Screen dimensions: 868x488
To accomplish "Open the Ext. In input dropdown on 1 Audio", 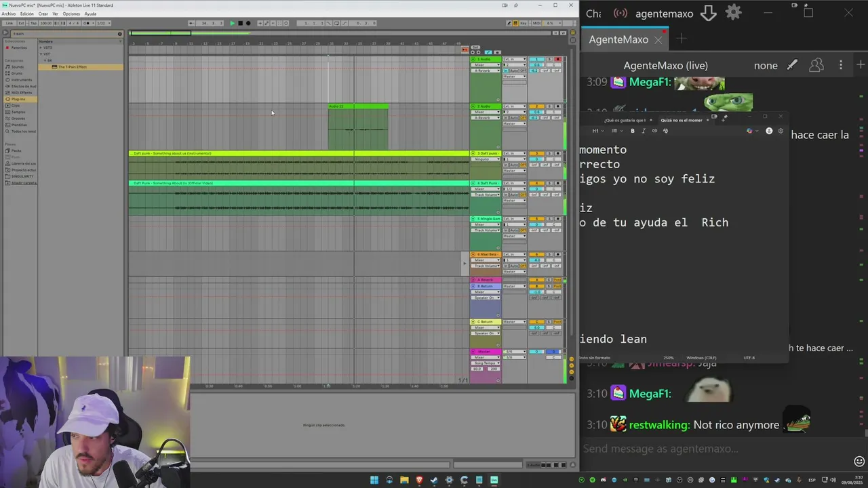I will (x=515, y=59).
